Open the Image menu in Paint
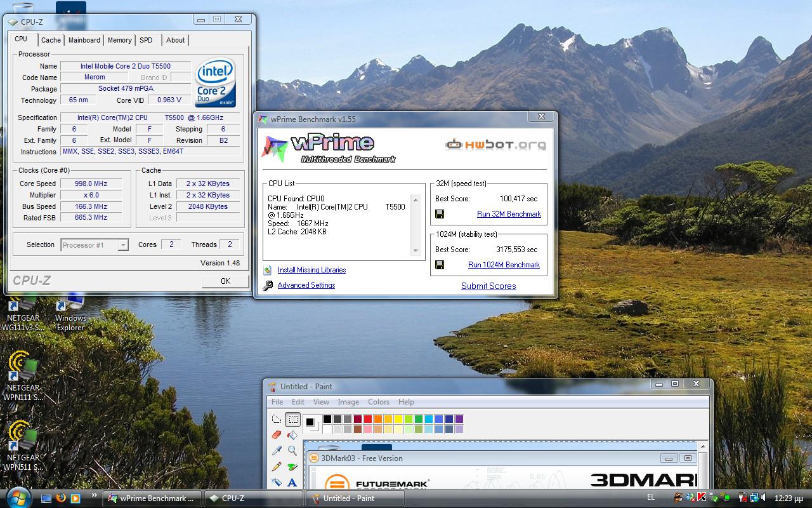 pos(348,402)
